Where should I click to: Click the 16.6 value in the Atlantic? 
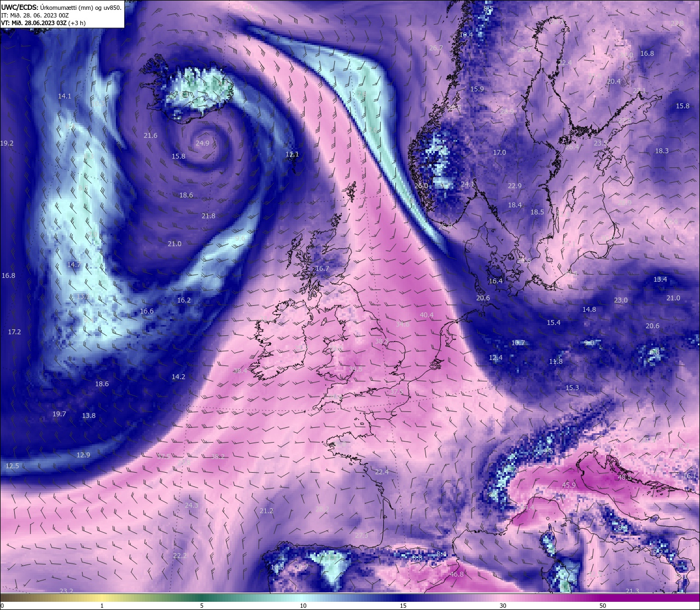click(x=147, y=311)
